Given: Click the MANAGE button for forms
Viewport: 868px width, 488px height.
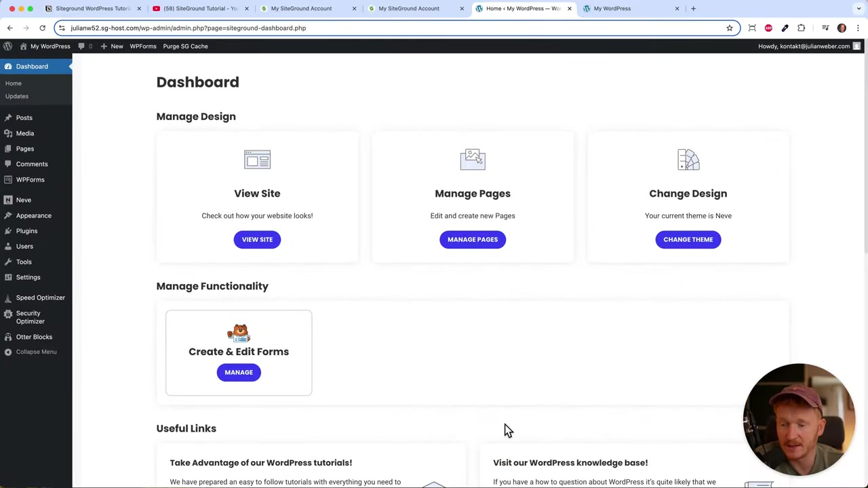Looking at the screenshot, I should 239,372.
